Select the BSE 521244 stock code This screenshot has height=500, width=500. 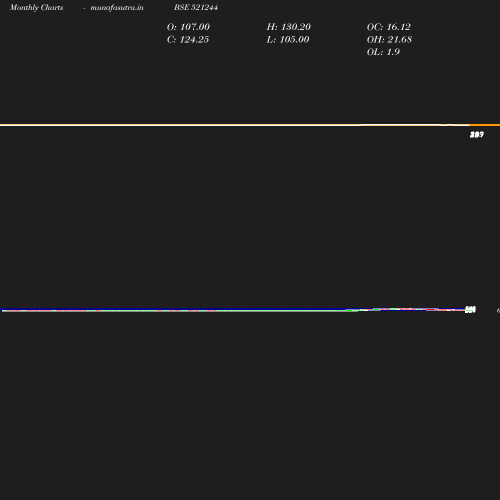click(x=196, y=7)
